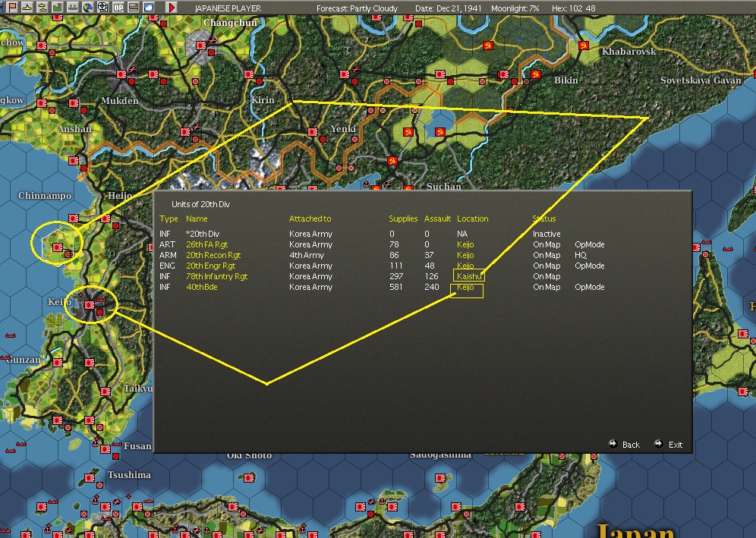This screenshot has height=538, width=756.
Task: Click Keijo location in 26th FA Rgt row
Action: [465, 244]
